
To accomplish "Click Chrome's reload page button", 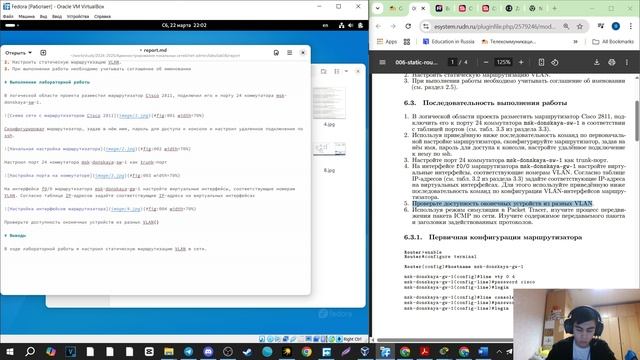I will click(408, 26).
